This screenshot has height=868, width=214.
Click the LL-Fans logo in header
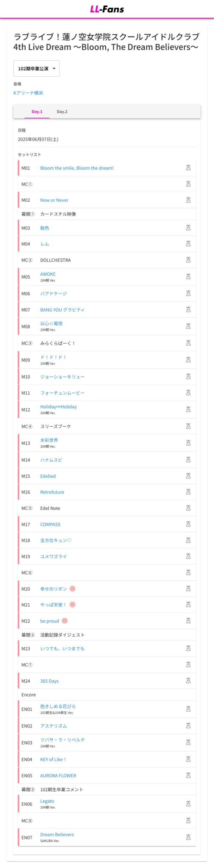click(x=107, y=9)
